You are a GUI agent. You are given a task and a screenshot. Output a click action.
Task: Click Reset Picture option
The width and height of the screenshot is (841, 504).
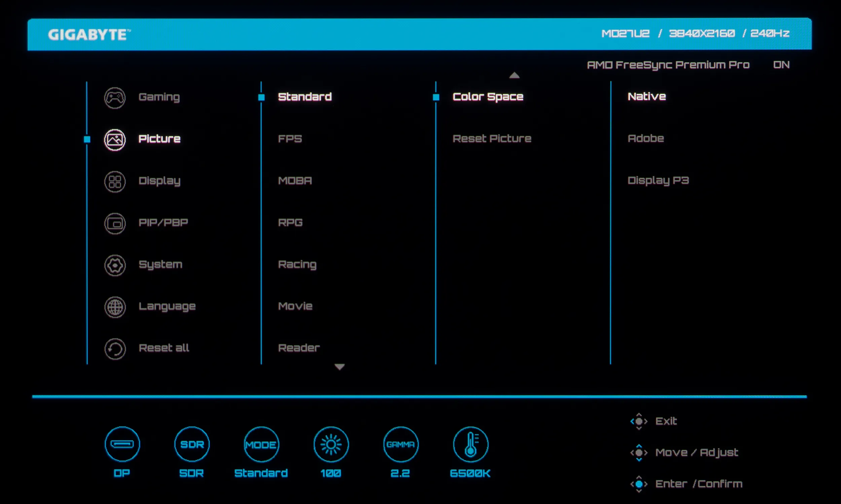point(491,138)
